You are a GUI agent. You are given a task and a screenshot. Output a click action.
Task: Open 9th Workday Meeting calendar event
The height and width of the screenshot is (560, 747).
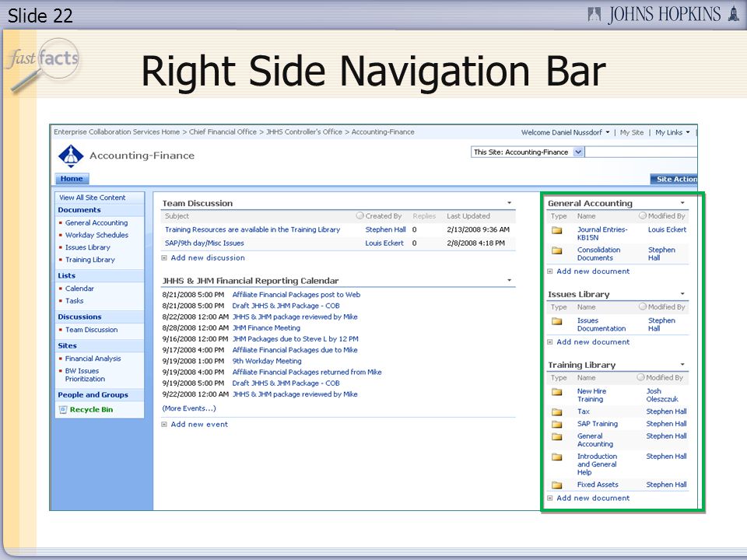[267, 362]
